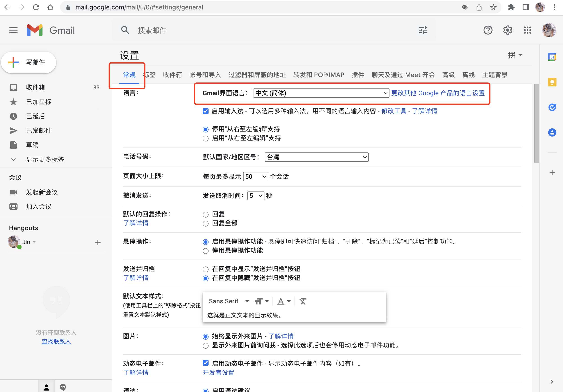Click the plus icon to get add-ons
563x392 pixels.
[x=552, y=172]
